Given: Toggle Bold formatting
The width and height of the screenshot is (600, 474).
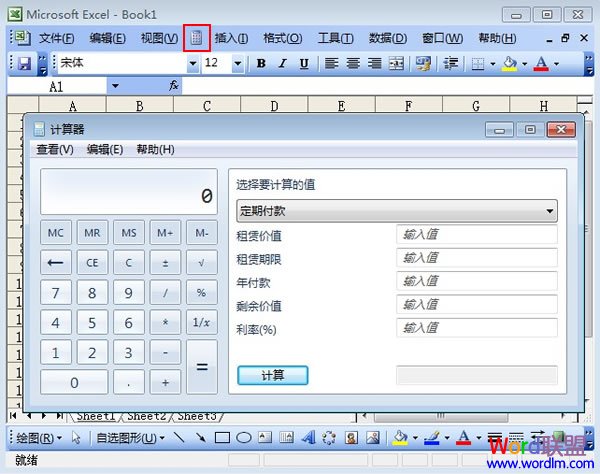Looking at the screenshot, I should pos(261,63).
